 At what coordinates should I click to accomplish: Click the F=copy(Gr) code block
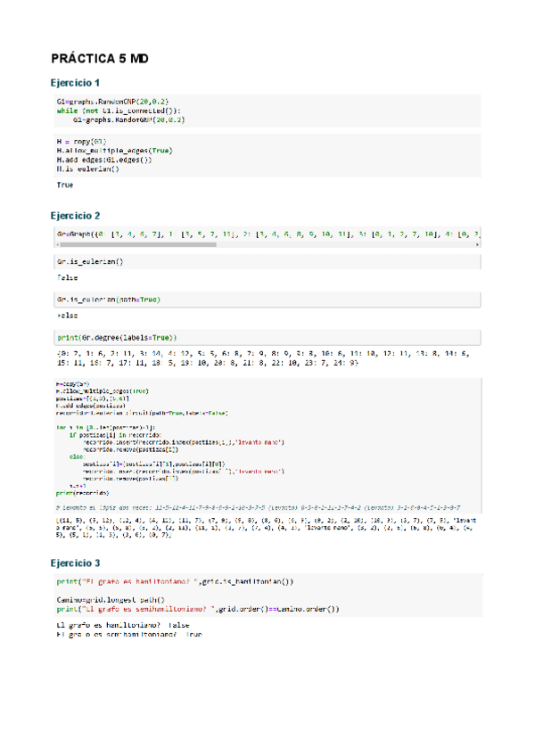click(267, 437)
